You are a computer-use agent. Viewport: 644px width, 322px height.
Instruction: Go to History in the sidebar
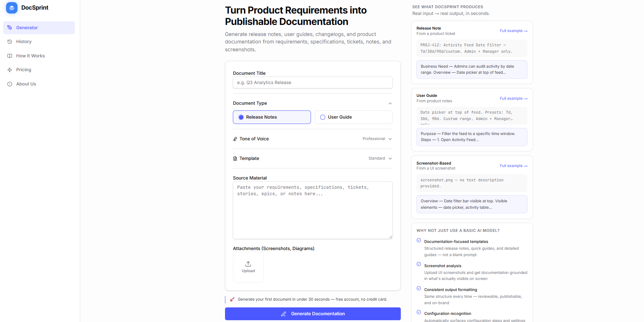point(39,42)
